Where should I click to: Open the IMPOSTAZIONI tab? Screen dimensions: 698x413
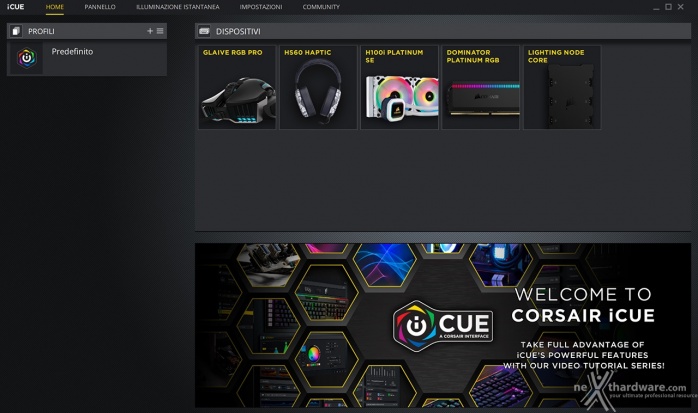click(261, 7)
